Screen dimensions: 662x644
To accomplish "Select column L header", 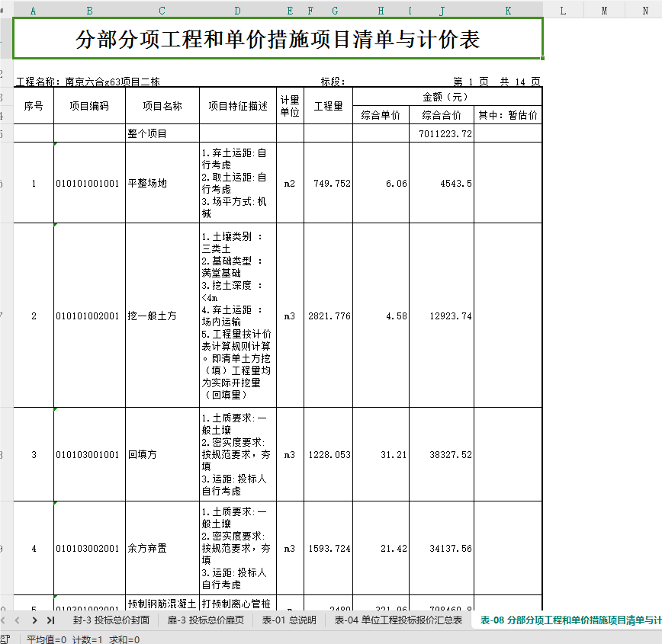I will 563,11.
